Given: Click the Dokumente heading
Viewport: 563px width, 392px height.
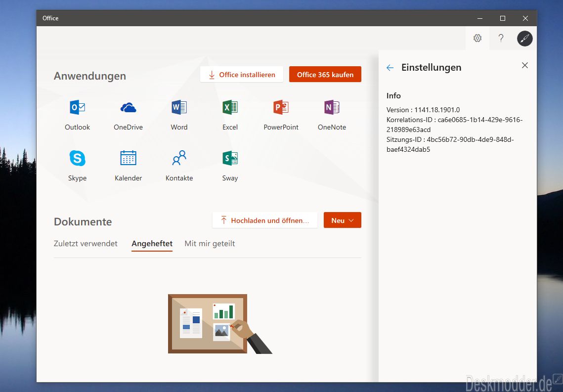Looking at the screenshot, I should click(x=83, y=221).
